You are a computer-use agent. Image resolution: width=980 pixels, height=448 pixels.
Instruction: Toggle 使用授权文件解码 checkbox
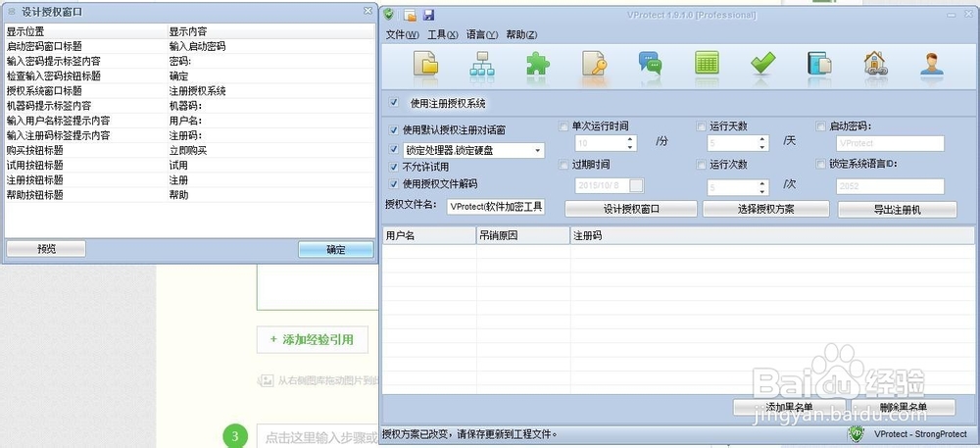pyautogui.click(x=394, y=183)
